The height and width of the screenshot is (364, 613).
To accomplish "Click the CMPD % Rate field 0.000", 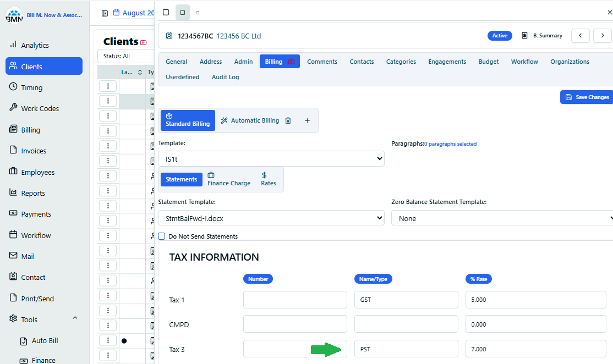I will pyautogui.click(x=535, y=324).
